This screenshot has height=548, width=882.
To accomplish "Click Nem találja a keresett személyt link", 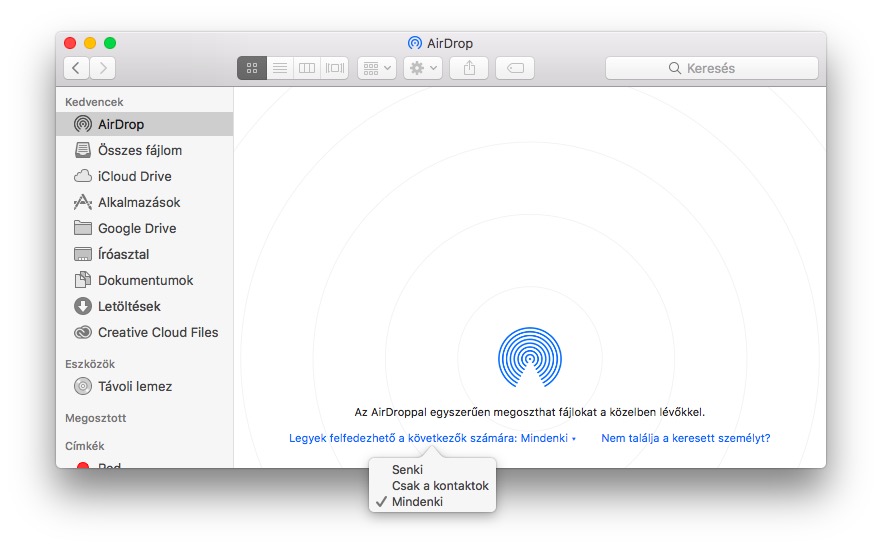I will pyautogui.click(x=685, y=438).
